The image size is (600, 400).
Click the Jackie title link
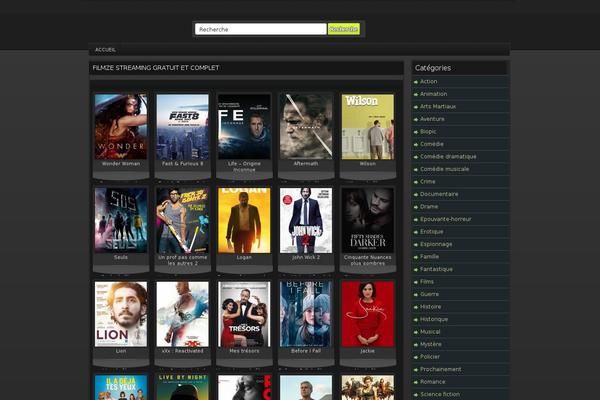pyautogui.click(x=367, y=351)
